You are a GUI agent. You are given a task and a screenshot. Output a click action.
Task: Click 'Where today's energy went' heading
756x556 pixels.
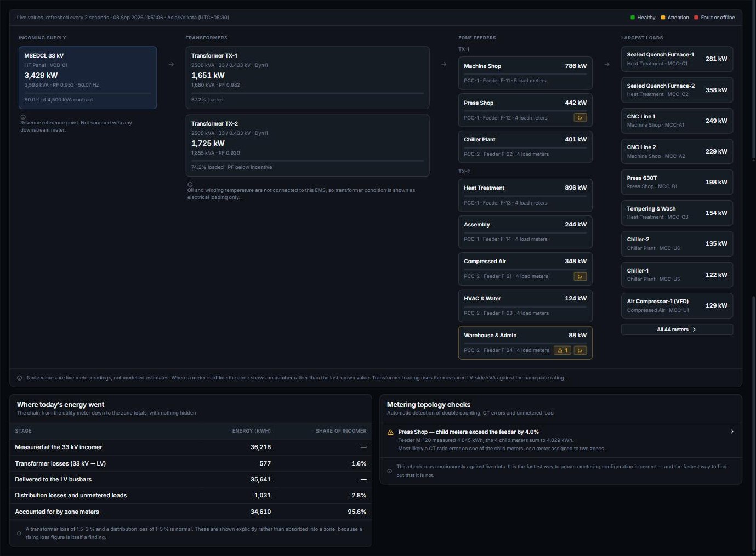coord(60,405)
